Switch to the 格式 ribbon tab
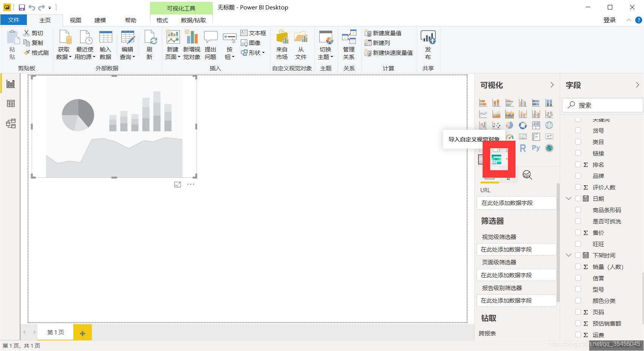Viewport: 644px width, 351px height. pos(162,20)
